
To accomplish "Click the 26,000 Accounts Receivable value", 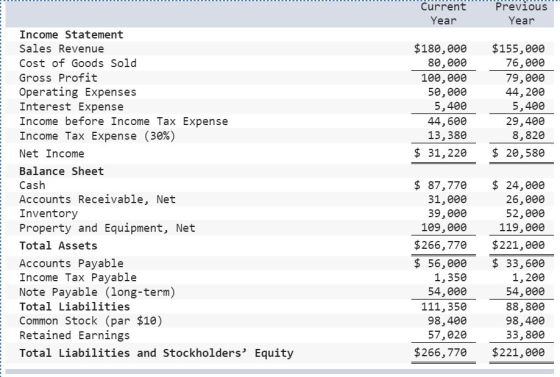I will point(525,199).
